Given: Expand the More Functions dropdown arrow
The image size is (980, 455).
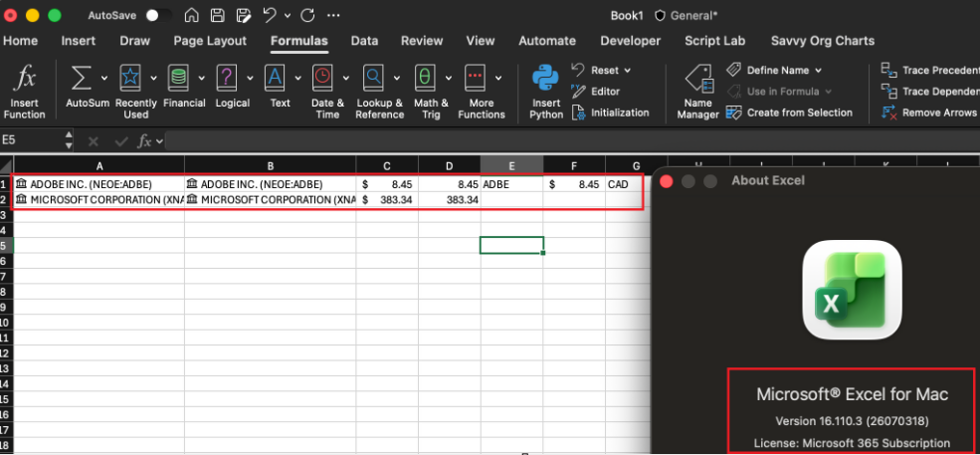Looking at the screenshot, I should (498, 79).
